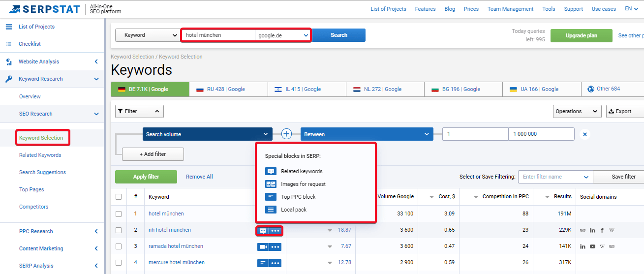Click Top PPC block icon in popup
The width and height of the screenshot is (644, 274).
(271, 197)
